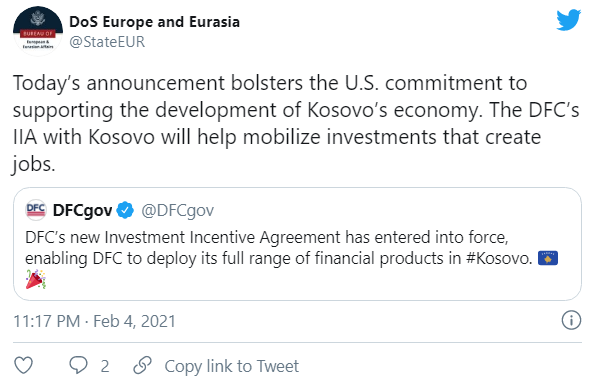Click the chain link icon
Image resolution: width=595 pixels, height=379 pixels.
[x=143, y=365]
